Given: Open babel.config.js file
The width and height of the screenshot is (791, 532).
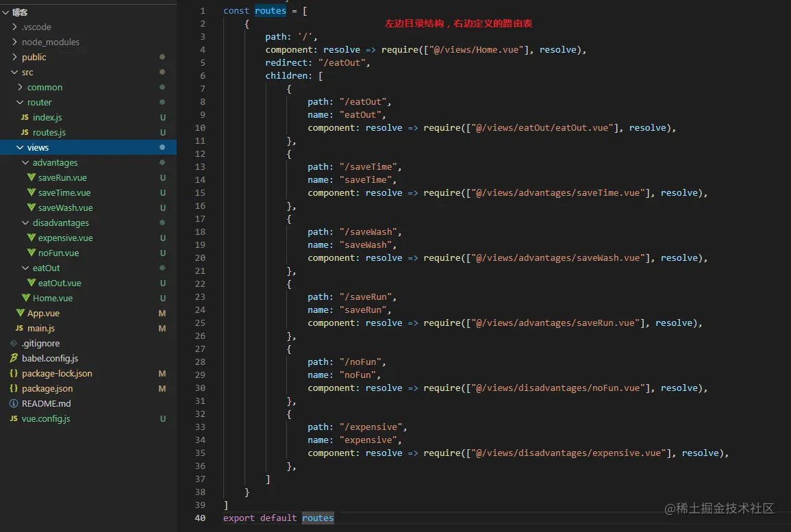Looking at the screenshot, I should pos(50,359).
